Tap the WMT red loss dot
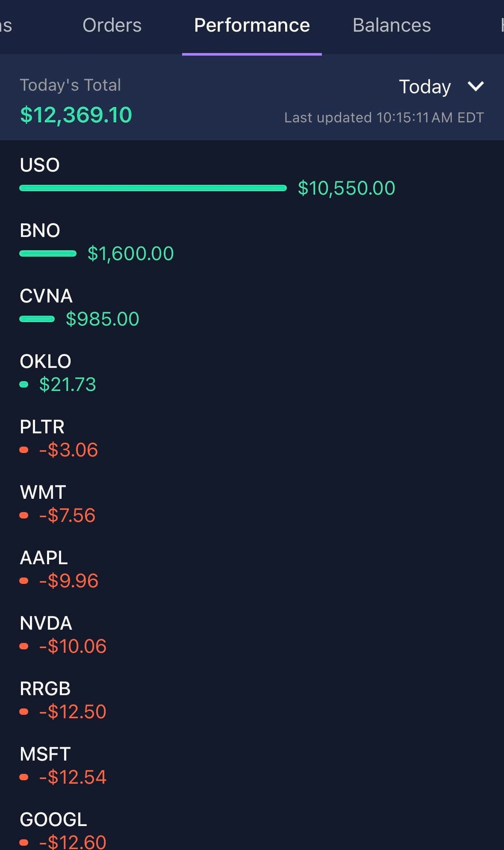504x850 pixels. [24, 515]
